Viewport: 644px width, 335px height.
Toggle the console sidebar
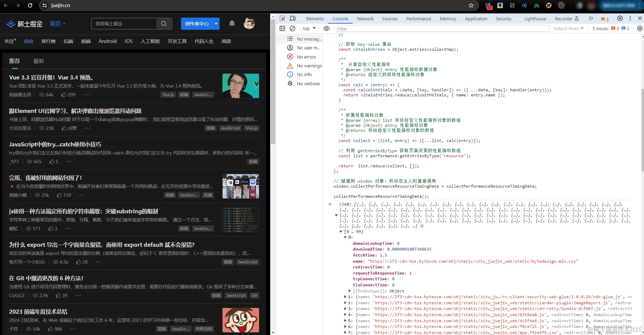point(282,28)
